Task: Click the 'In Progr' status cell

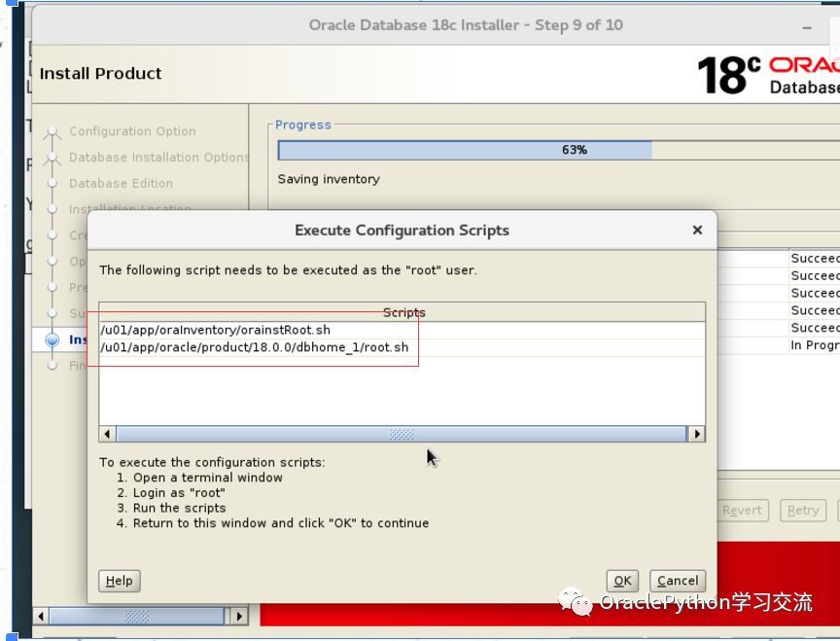Action: click(x=815, y=345)
